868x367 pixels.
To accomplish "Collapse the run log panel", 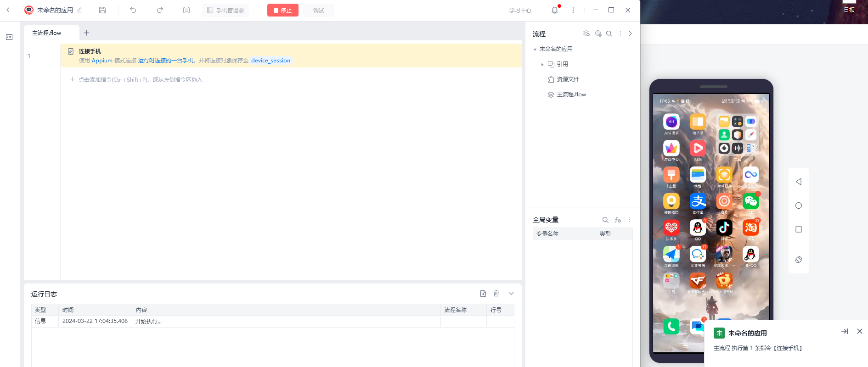I will (x=511, y=294).
